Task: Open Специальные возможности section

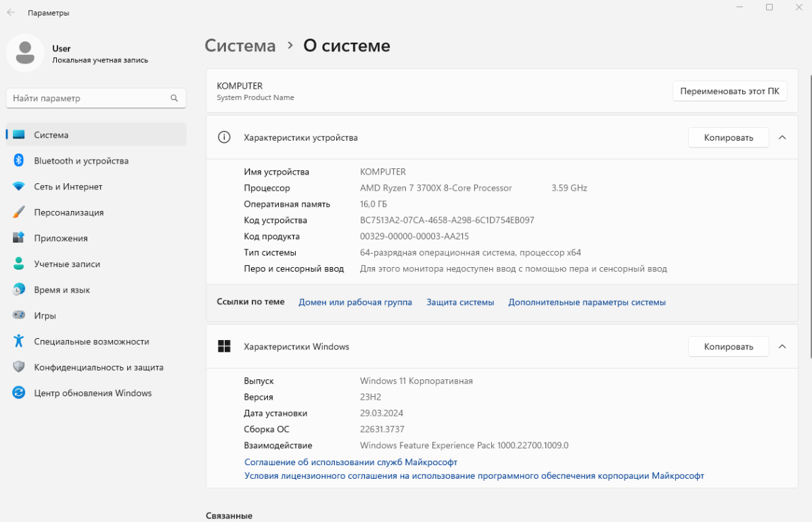Action: pos(96,341)
